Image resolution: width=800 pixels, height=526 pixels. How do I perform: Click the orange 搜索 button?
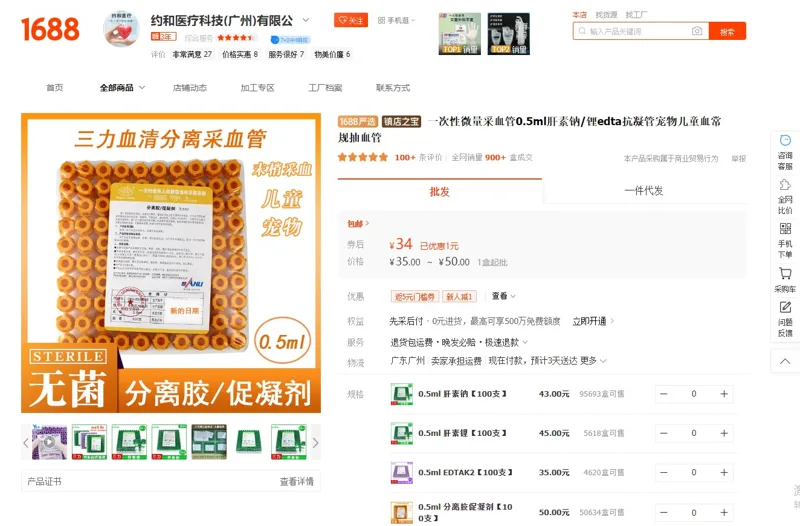point(727,31)
